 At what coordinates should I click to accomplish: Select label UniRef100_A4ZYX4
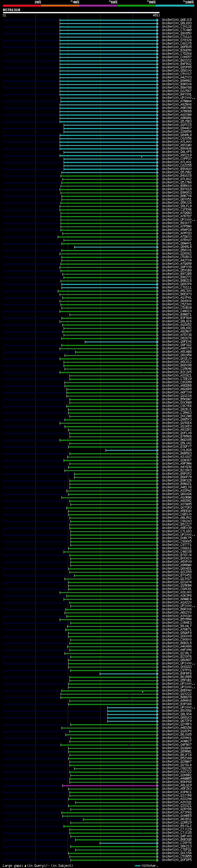[177, 260]
